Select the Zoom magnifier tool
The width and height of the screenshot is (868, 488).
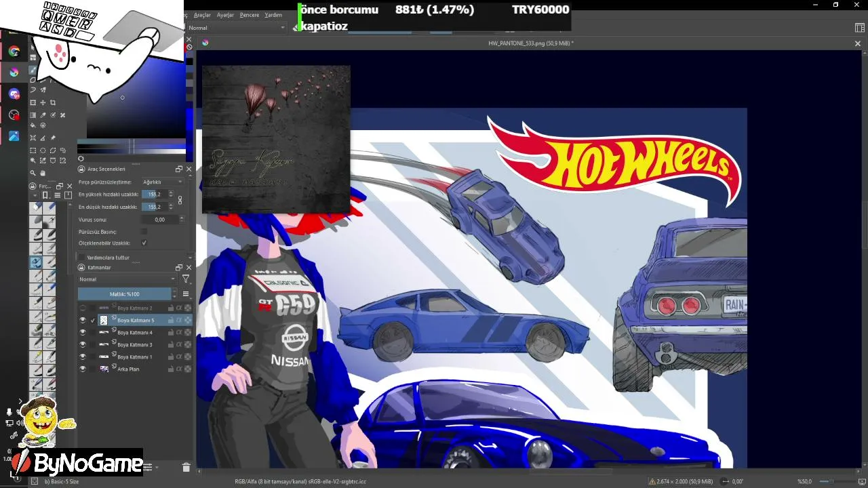(x=33, y=174)
